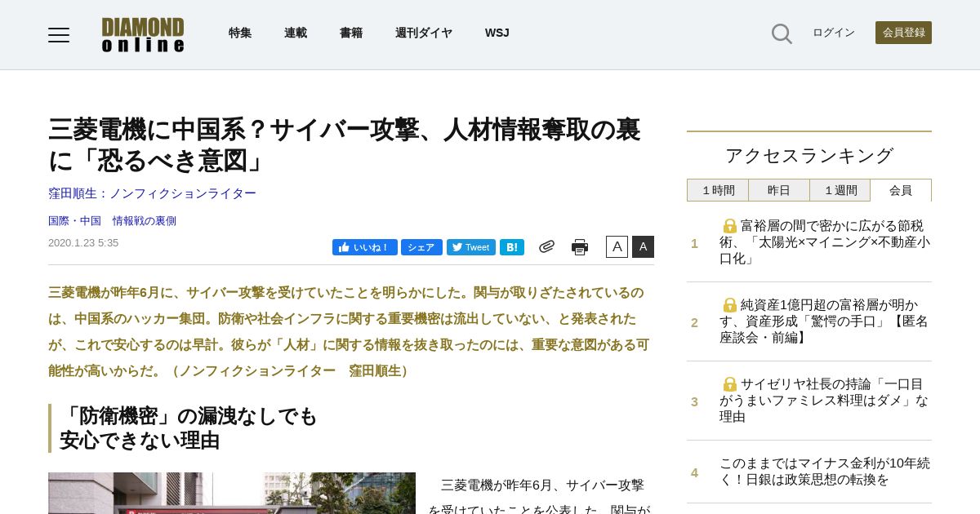Click the article headline 三菱電機に中国系？
The width and height of the screenshot is (980, 514).
[344, 144]
